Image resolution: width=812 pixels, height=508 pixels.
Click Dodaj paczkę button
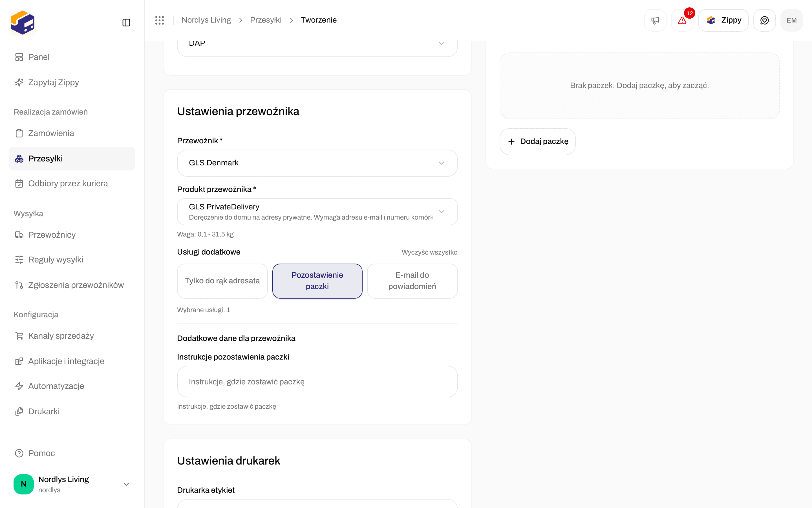tap(538, 141)
